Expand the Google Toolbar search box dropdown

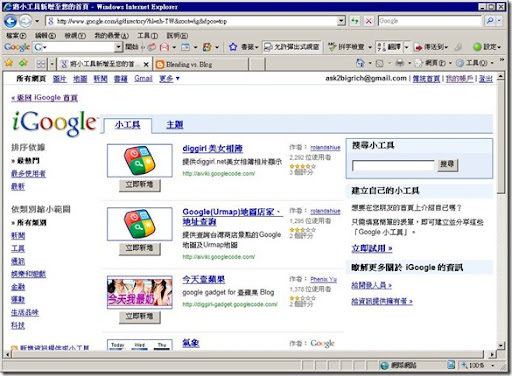118,47
